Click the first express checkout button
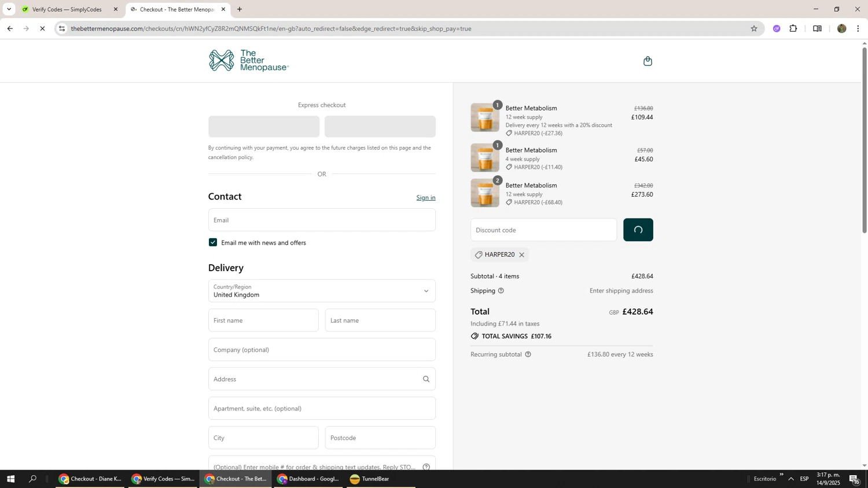 click(x=264, y=127)
